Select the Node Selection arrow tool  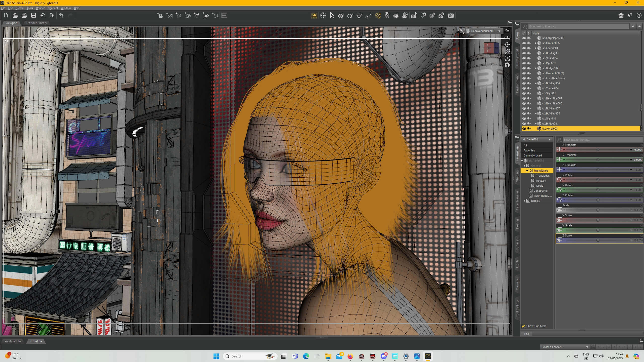point(332,16)
